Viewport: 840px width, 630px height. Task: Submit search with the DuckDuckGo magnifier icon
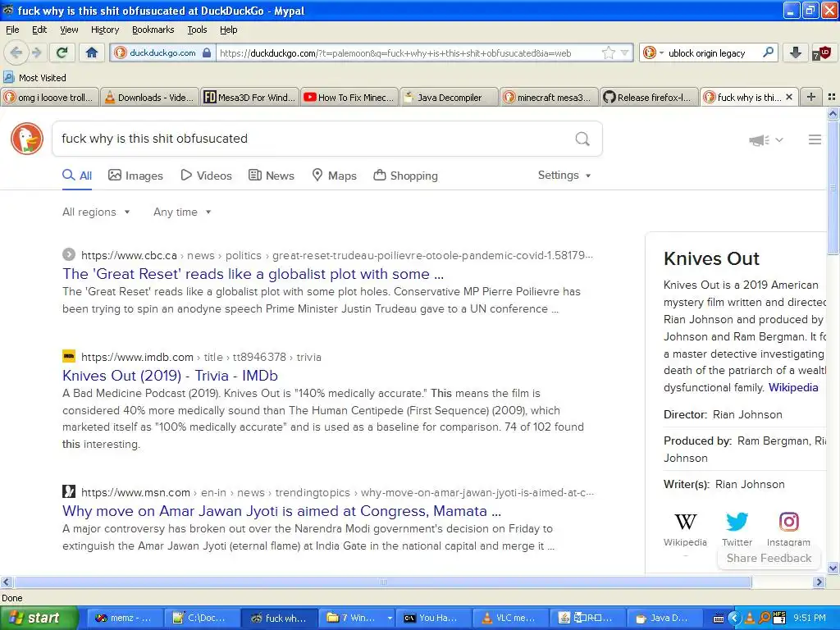(582, 139)
